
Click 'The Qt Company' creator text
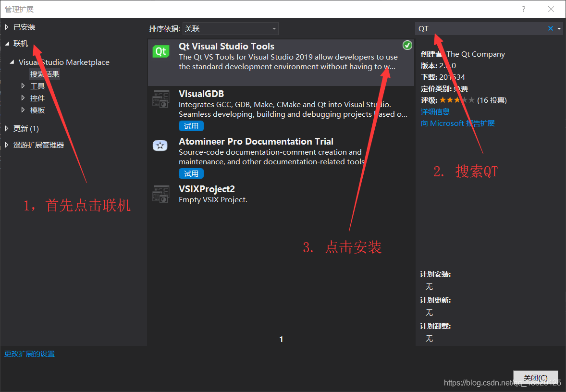tap(475, 54)
